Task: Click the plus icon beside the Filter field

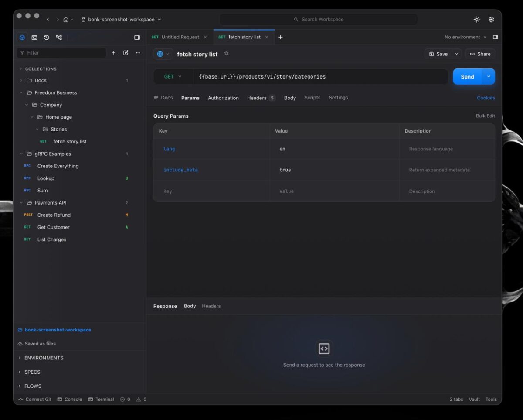Action: click(x=113, y=53)
